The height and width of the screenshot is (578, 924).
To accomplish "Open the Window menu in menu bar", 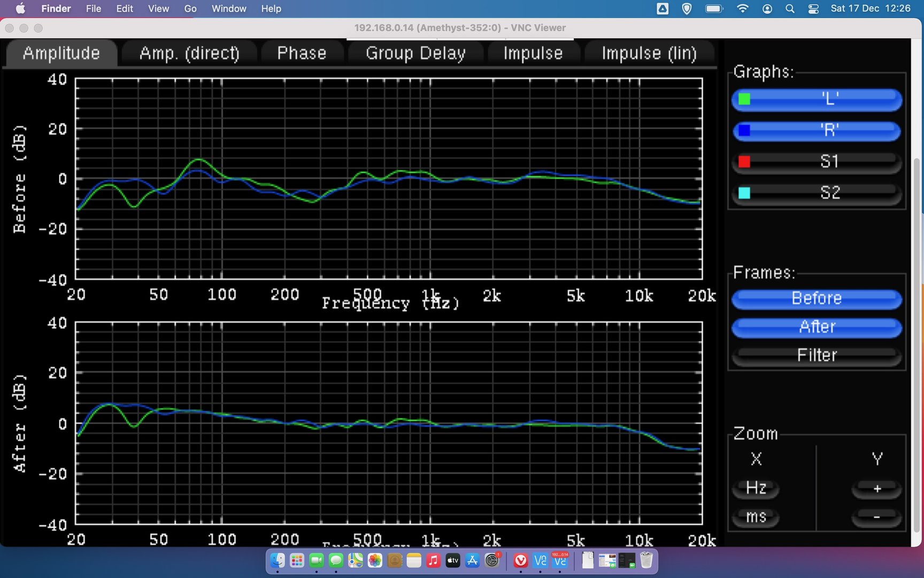I will pos(228,9).
